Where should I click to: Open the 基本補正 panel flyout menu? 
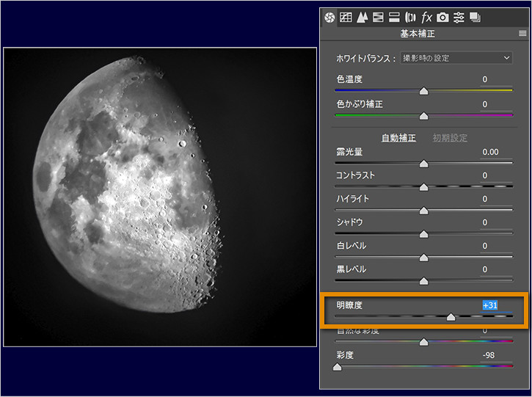click(522, 33)
